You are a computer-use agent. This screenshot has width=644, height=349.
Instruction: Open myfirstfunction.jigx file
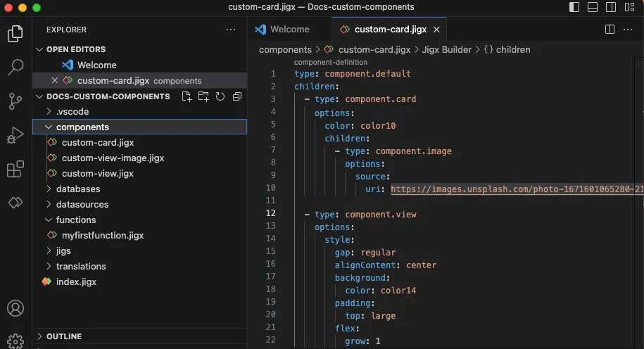pyautogui.click(x=139, y=235)
